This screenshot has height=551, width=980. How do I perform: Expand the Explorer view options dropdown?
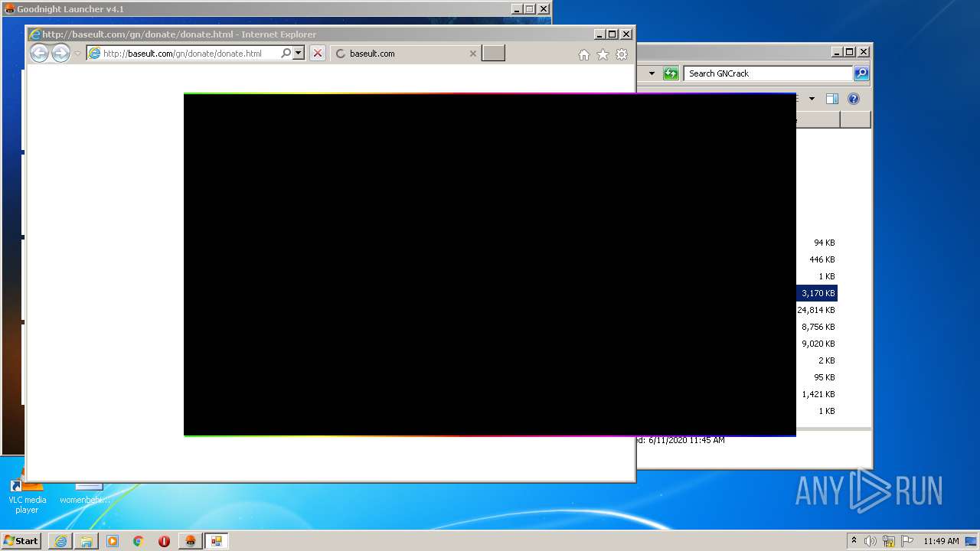point(812,99)
